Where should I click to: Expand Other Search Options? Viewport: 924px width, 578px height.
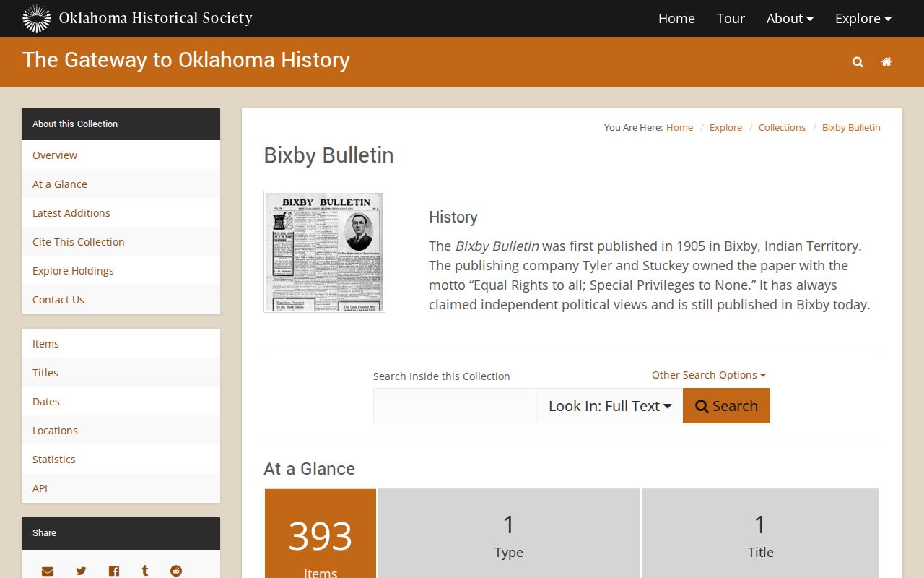(709, 375)
